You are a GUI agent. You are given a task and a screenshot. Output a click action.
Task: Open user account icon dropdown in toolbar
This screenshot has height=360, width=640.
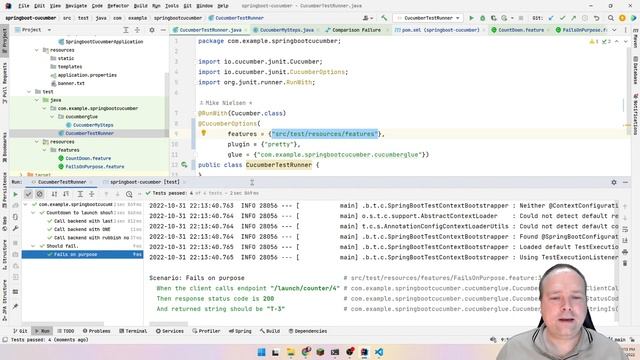point(367,18)
